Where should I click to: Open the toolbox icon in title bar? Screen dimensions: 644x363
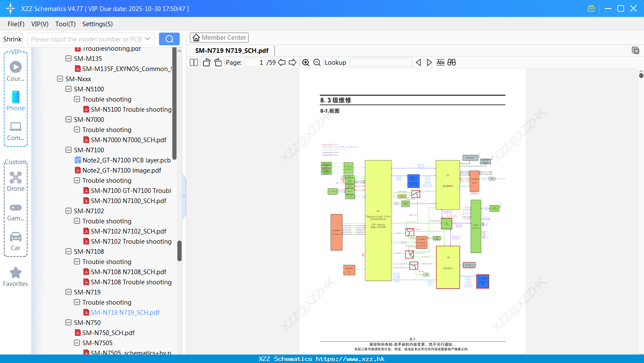(x=591, y=8)
